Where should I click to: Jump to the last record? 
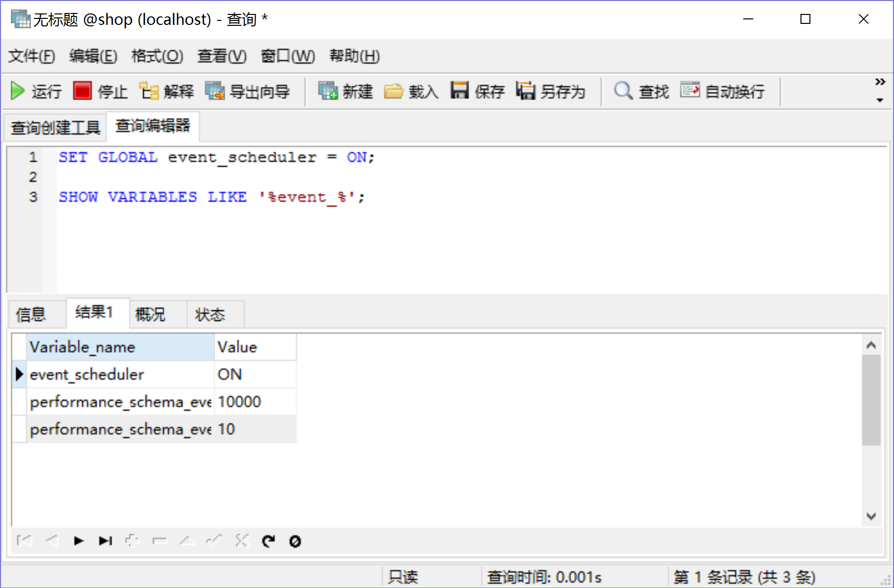(105, 541)
